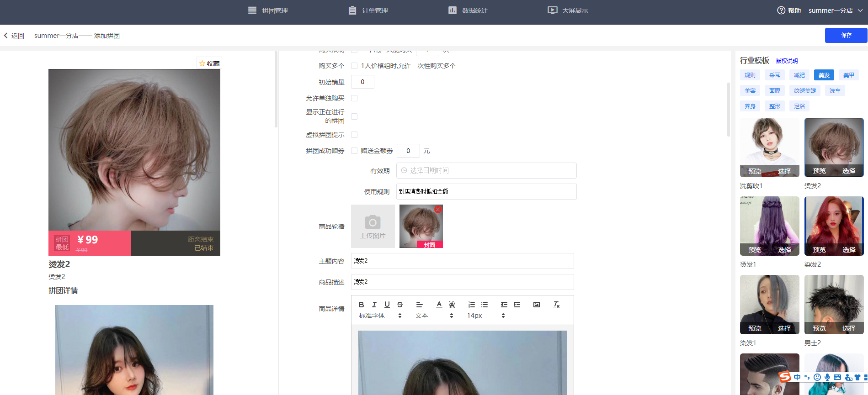Toggle the IME punctuation mode
The width and height of the screenshot is (868, 395).
(x=807, y=377)
